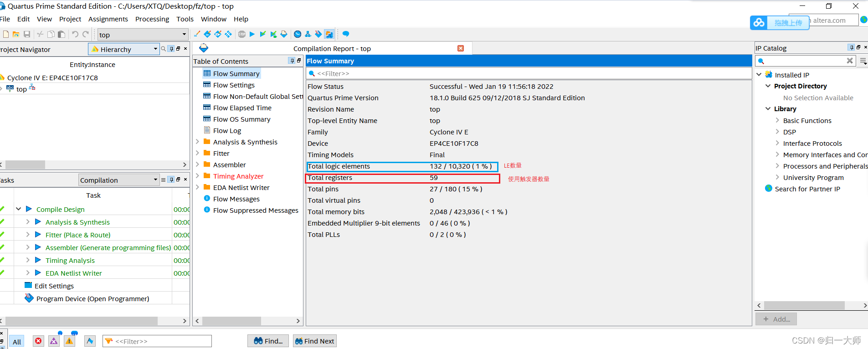The image size is (868, 349).
Task: Click the Save toolbar icon
Action: point(27,34)
